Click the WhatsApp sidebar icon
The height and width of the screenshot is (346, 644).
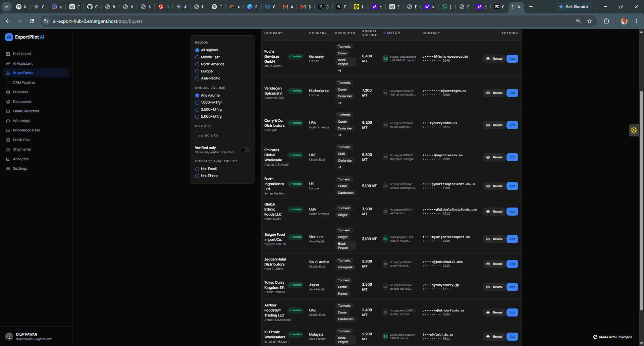pyautogui.click(x=8, y=121)
